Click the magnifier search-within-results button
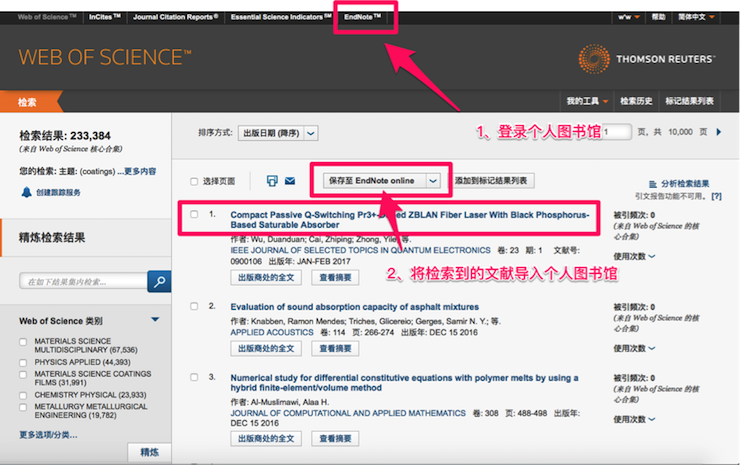The width and height of the screenshot is (740, 465). point(159,281)
